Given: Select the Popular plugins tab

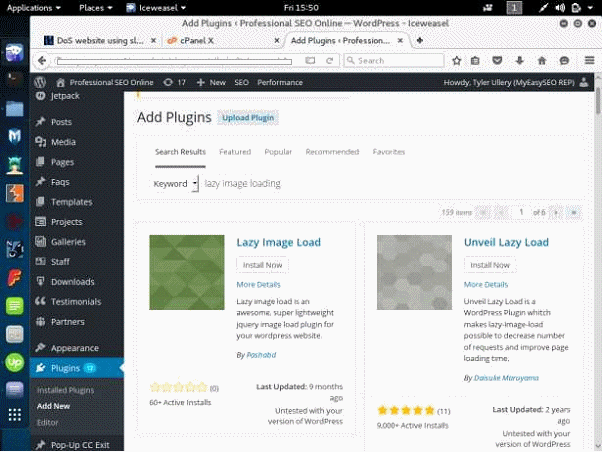Looking at the screenshot, I should [x=278, y=152].
